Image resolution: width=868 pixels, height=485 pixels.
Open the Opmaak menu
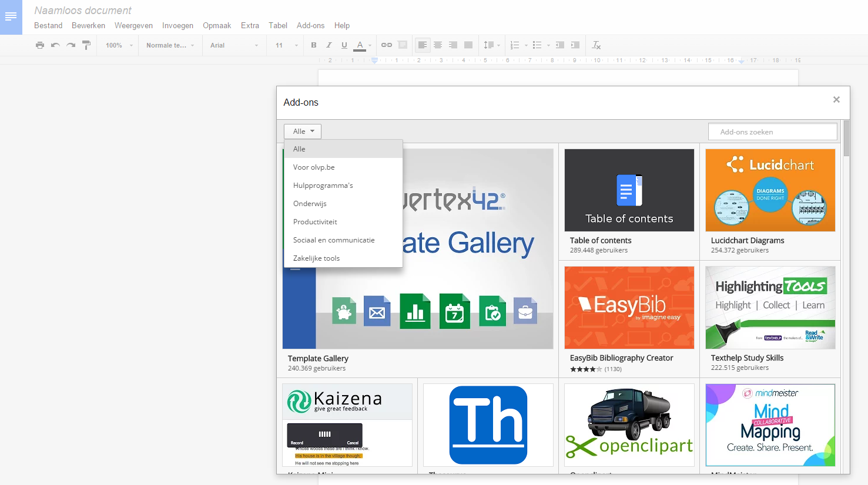217,25
